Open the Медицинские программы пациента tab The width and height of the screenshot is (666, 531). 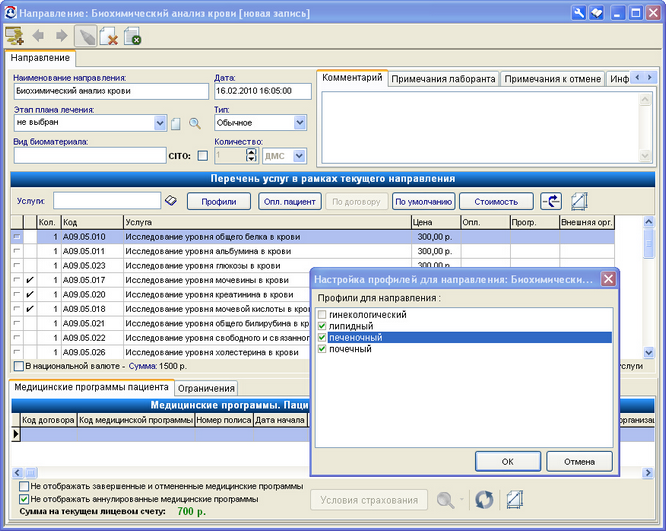(91, 387)
